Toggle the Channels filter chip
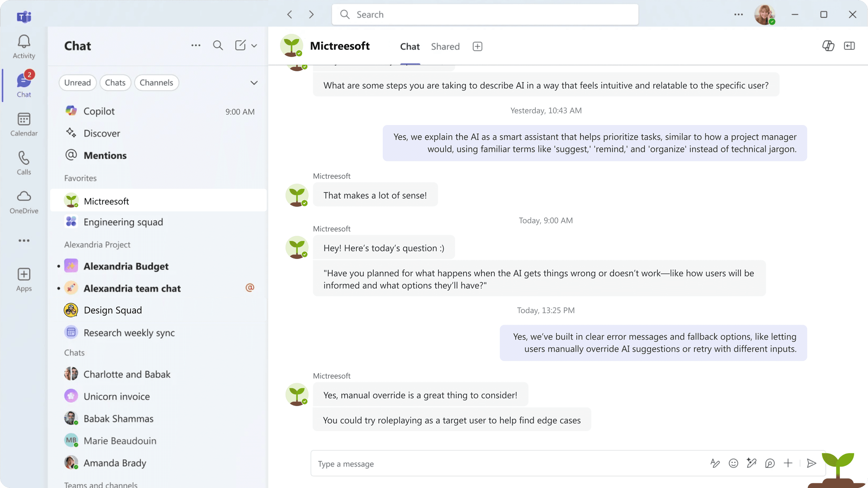The width and height of the screenshot is (868, 488). point(156,83)
